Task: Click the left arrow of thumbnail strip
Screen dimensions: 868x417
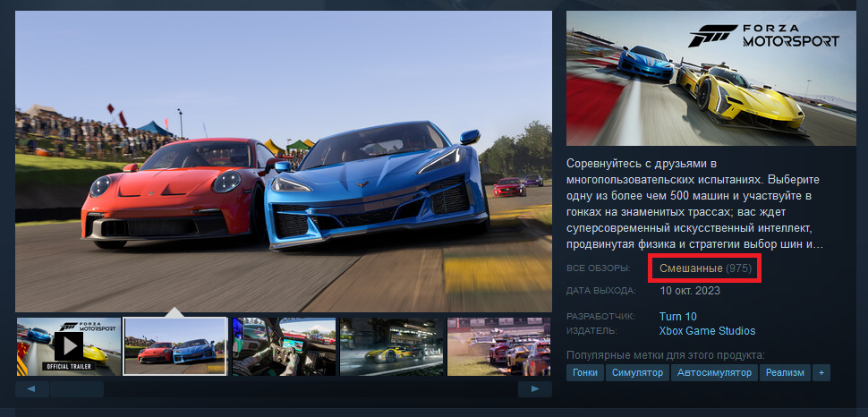Action: tap(30, 389)
